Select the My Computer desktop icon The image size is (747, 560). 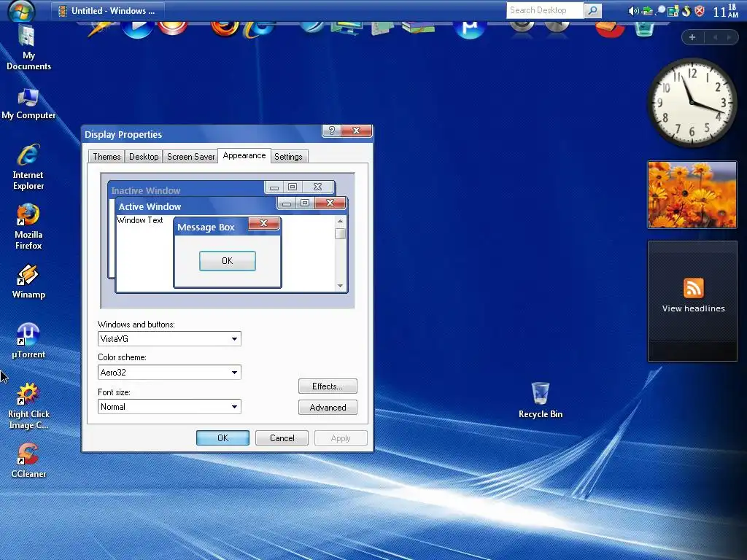tap(28, 104)
